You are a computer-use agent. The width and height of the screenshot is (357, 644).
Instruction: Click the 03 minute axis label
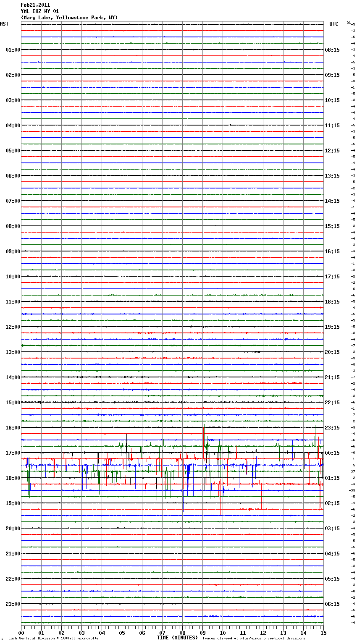coord(81,633)
